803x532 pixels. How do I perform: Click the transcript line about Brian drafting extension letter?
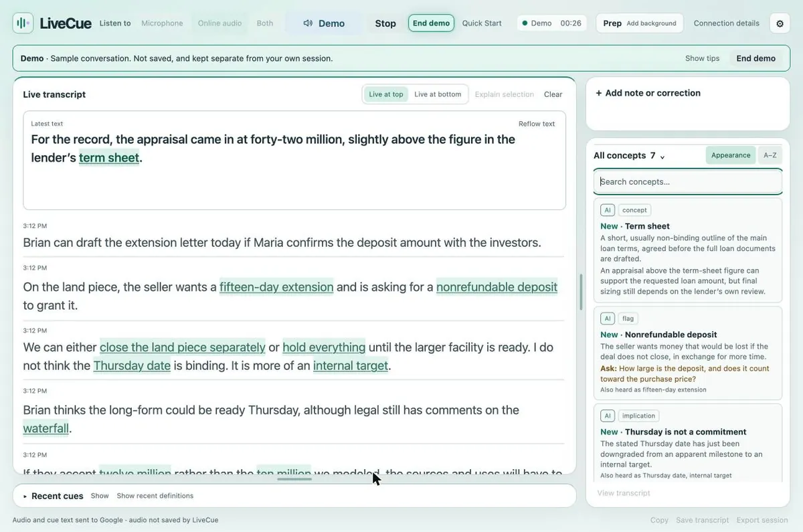click(282, 242)
